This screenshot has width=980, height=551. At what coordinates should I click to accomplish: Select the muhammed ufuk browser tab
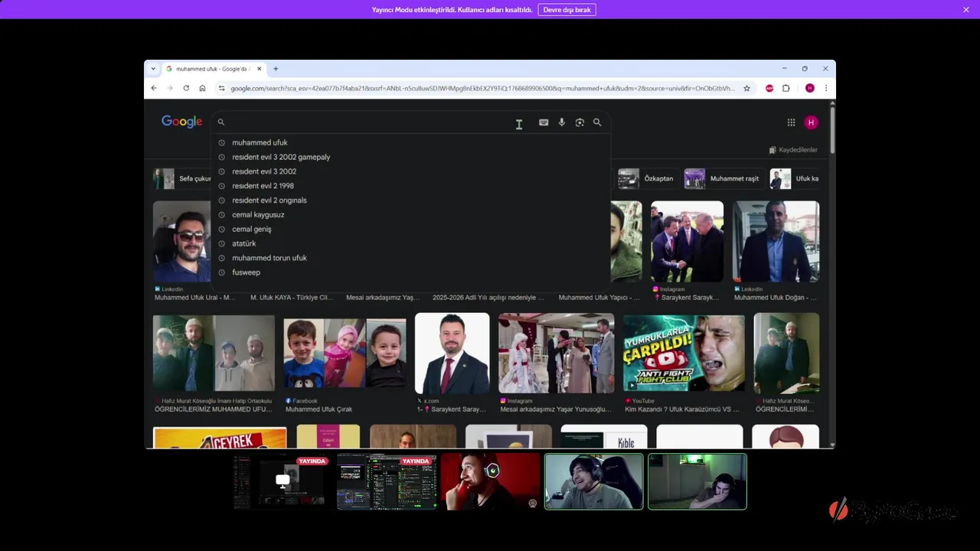pyautogui.click(x=214, y=69)
